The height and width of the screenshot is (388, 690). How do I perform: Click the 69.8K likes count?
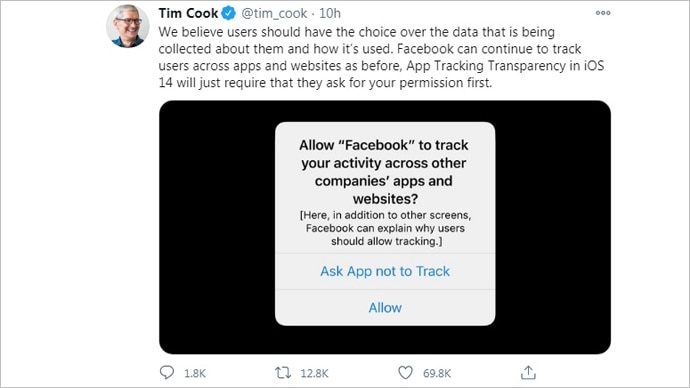point(437,373)
